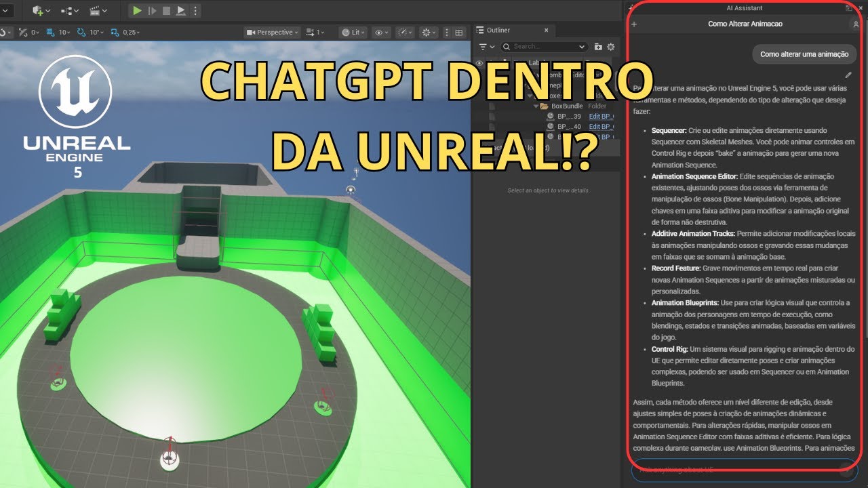This screenshot has height=488, width=868.
Task: Click the eject from player button
Action: coord(181,10)
